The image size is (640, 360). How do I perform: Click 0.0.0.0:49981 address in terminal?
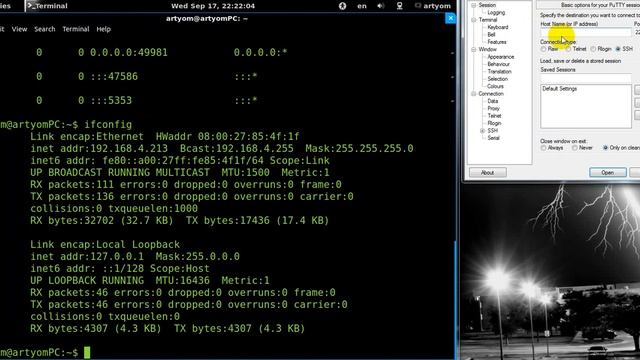click(129, 53)
